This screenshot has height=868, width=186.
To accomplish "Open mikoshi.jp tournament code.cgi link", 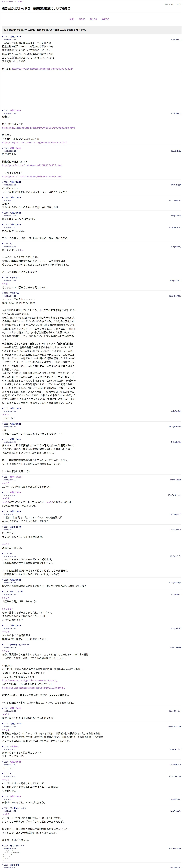I will [x=30, y=680].
